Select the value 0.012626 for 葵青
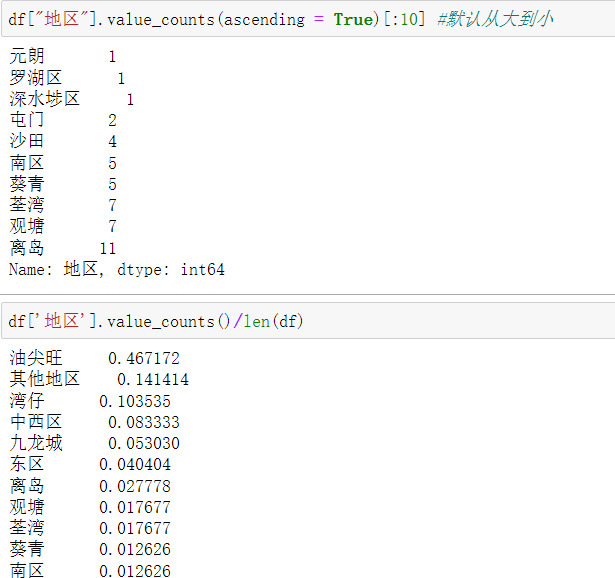The image size is (615, 578). (135, 550)
